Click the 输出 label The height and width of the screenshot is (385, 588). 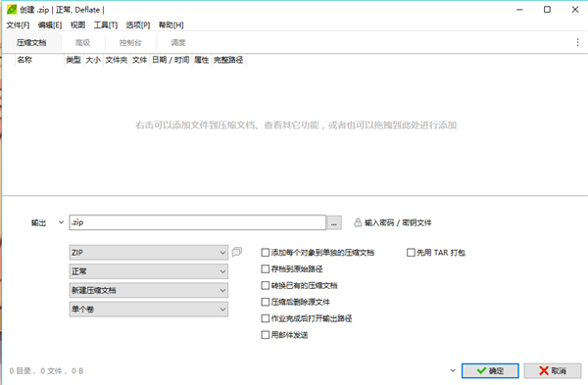pyautogui.click(x=38, y=222)
